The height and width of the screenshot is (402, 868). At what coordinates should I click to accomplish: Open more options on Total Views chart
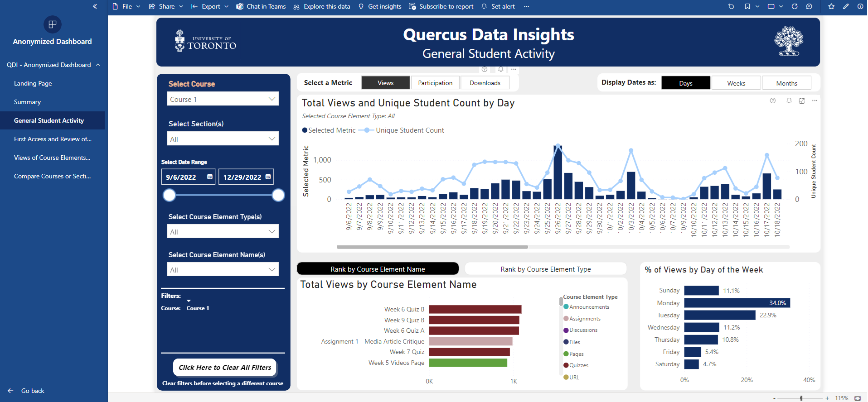pyautogui.click(x=815, y=100)
